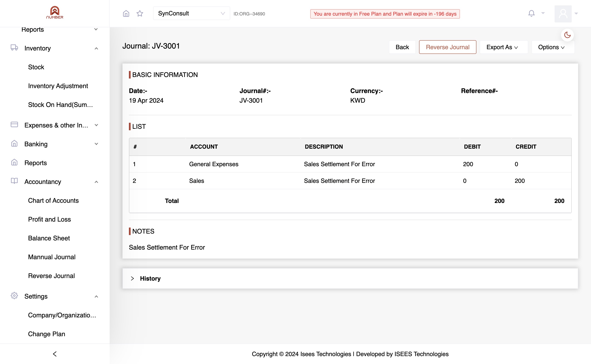Expand the Expenses & other Income chevron

pyautogui.click(x=96, y=125)
